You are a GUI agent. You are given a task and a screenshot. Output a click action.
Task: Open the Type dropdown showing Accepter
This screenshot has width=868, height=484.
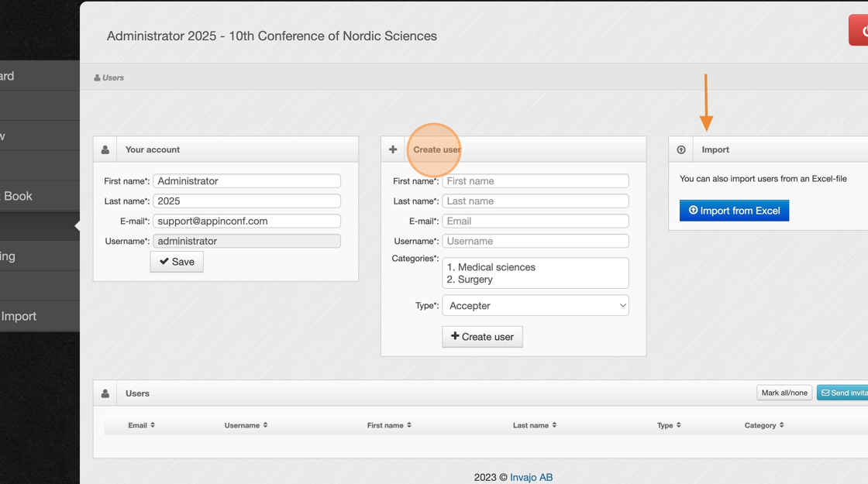pos(536,306)
